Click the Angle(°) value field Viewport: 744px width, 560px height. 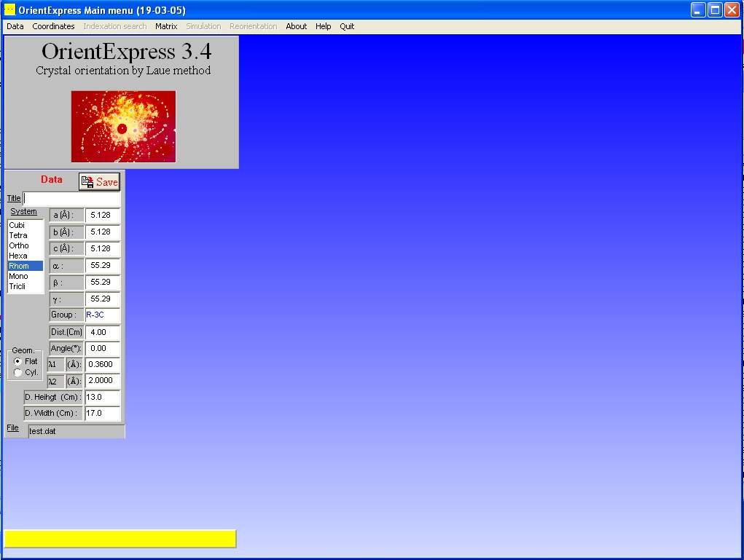pos(103,349)
